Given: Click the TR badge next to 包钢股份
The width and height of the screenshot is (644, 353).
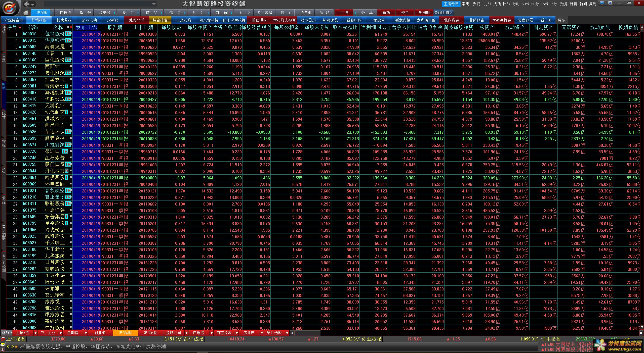Looking at the screenshot, I should (x=68, y=34).
